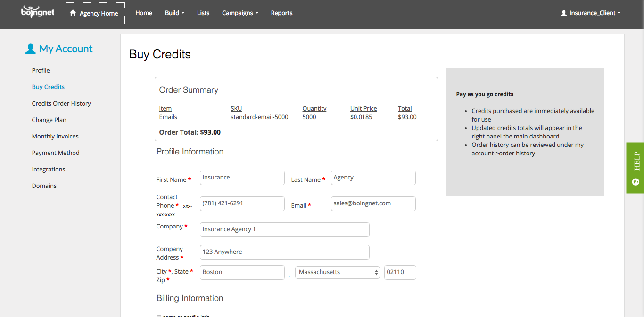
Task: Open Payment Method link
Action: tap(56, 153)
